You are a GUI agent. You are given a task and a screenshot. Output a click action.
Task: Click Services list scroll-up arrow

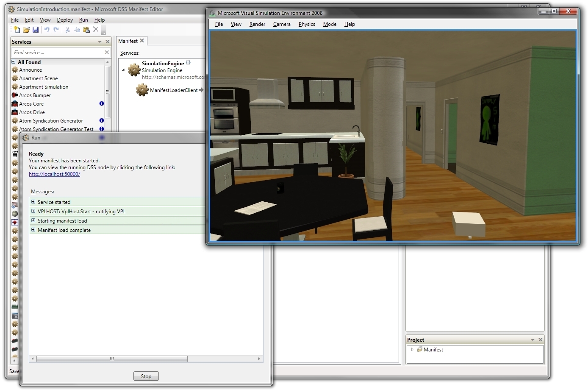click(108, 62)
